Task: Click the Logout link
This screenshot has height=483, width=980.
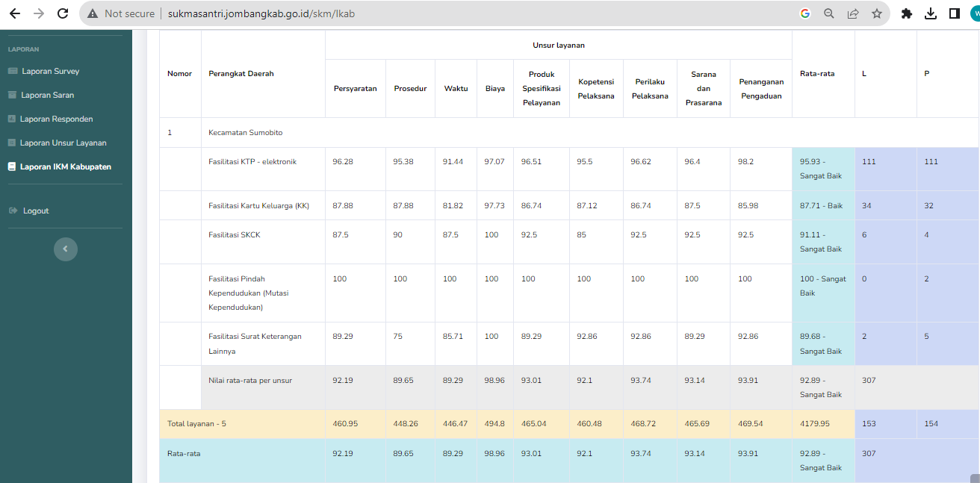Action: point(35,211)
